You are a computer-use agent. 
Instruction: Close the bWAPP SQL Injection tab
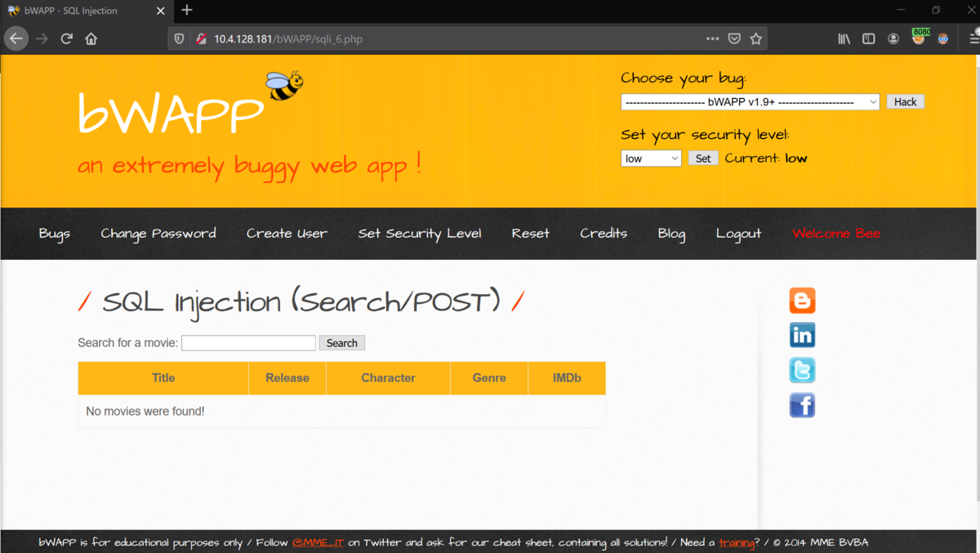click(161, 11)
